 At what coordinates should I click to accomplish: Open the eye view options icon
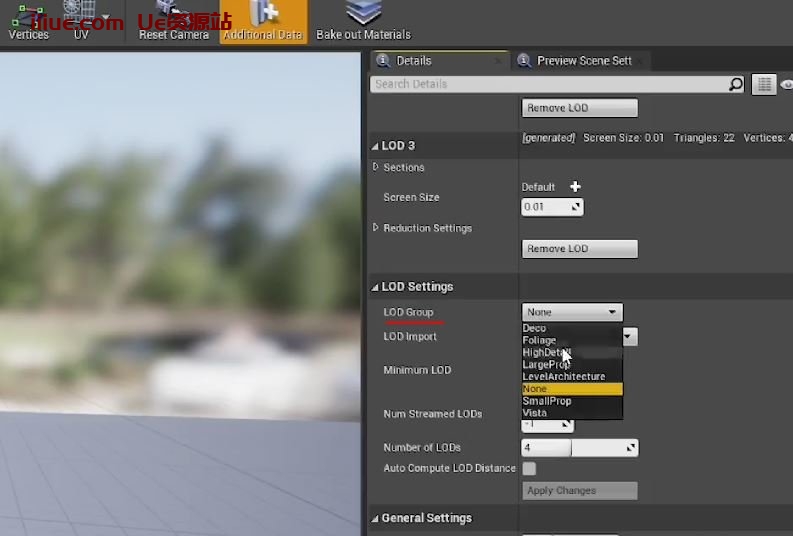(x=787, y=84)
